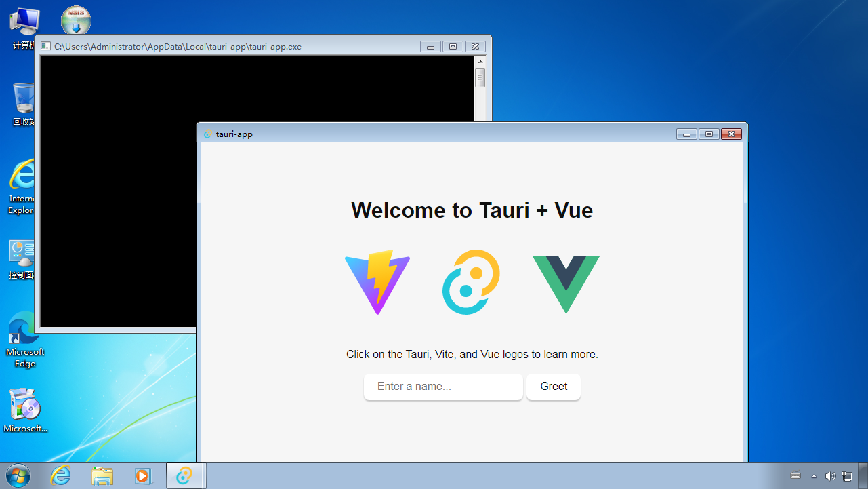Click the keyboard icon in system tray
This screenshot has height=489, width=868.
[795, 476]
